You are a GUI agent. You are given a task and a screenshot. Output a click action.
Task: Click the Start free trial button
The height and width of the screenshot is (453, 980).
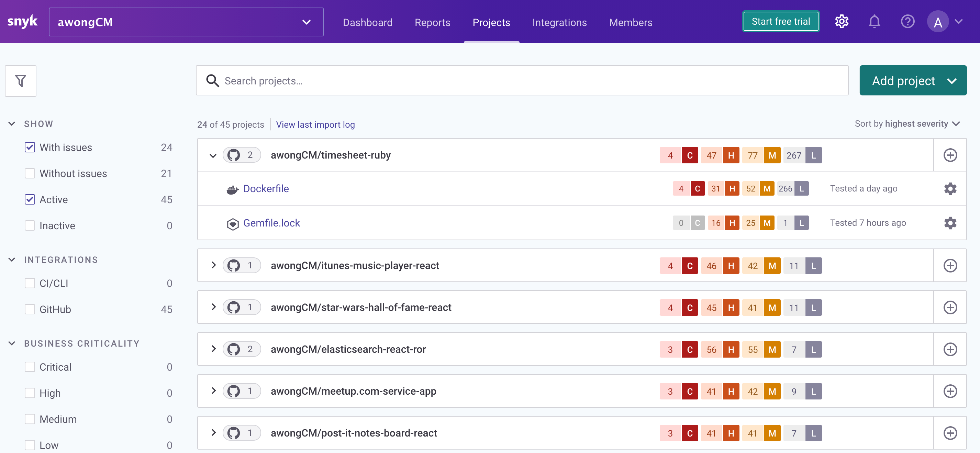781,22
